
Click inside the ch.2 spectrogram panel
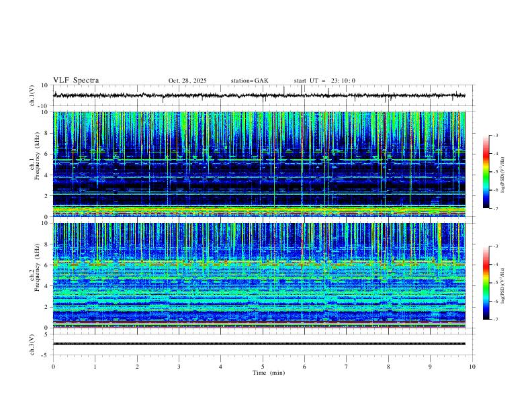(x=259, y=275)
